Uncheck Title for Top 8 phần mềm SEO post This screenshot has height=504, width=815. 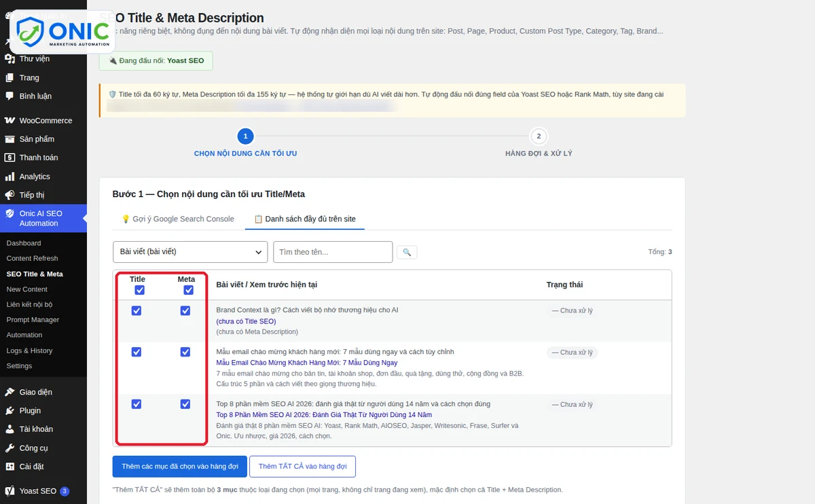click(137, 404)
